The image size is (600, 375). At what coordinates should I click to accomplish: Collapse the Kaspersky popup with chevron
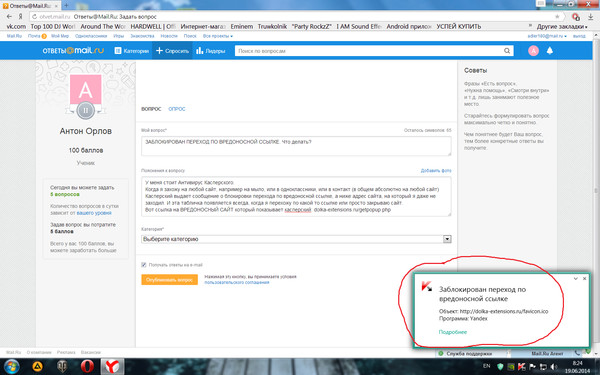[576, 279]
